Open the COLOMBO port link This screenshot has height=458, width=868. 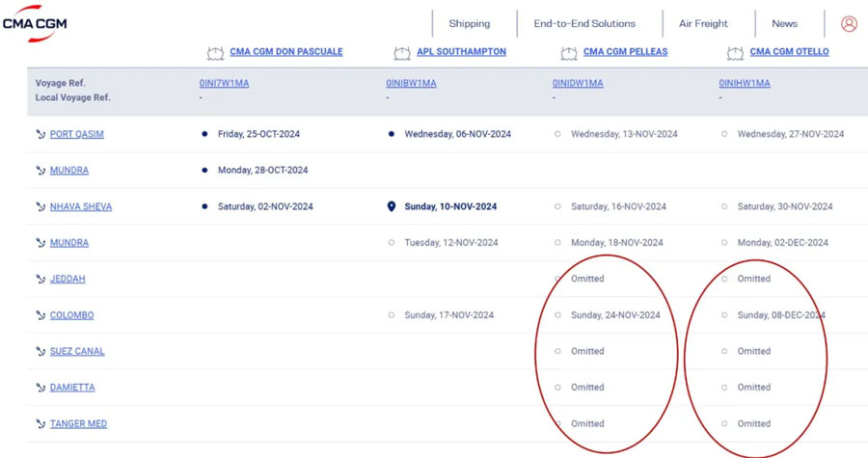(x=72, y=314)
